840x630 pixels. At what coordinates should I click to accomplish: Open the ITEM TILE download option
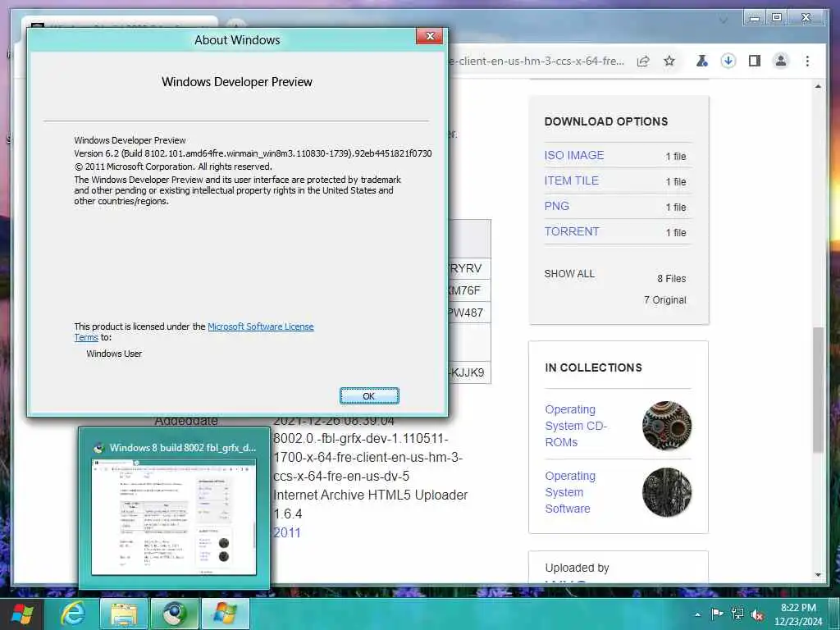click(x=571, y=180)
